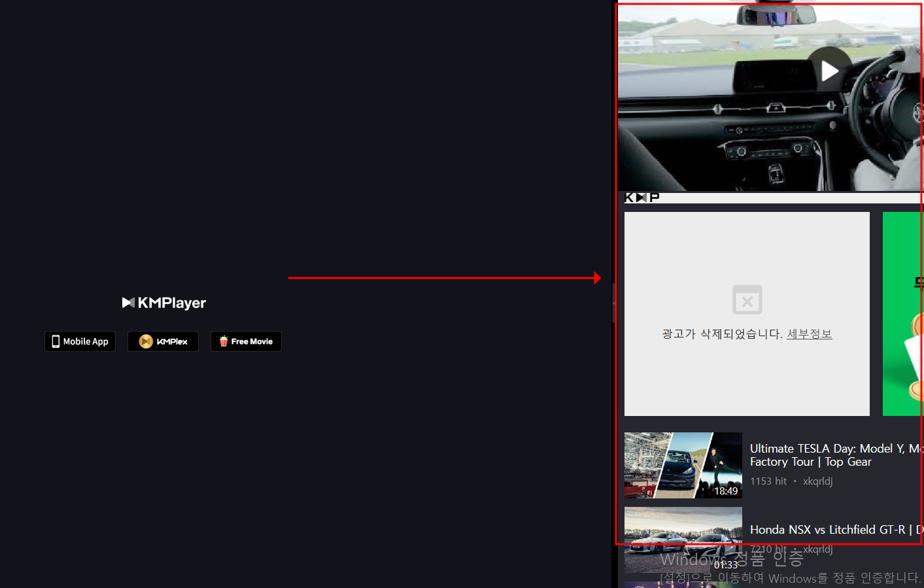
Task: Click the side panel collapse handle
Action: coord(614,303)
